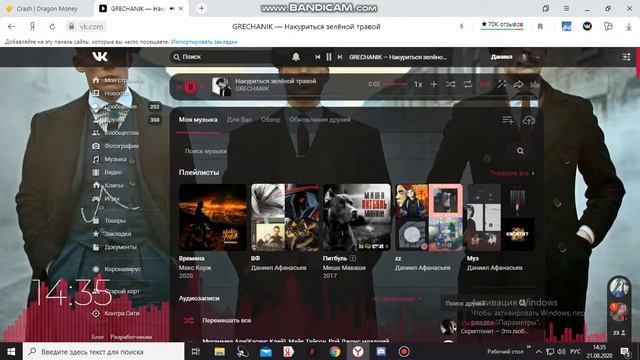The width and height of the screenshot is (640, 360).
Task: Click the Windows taskbar search box
Action: tap(104, 351)
